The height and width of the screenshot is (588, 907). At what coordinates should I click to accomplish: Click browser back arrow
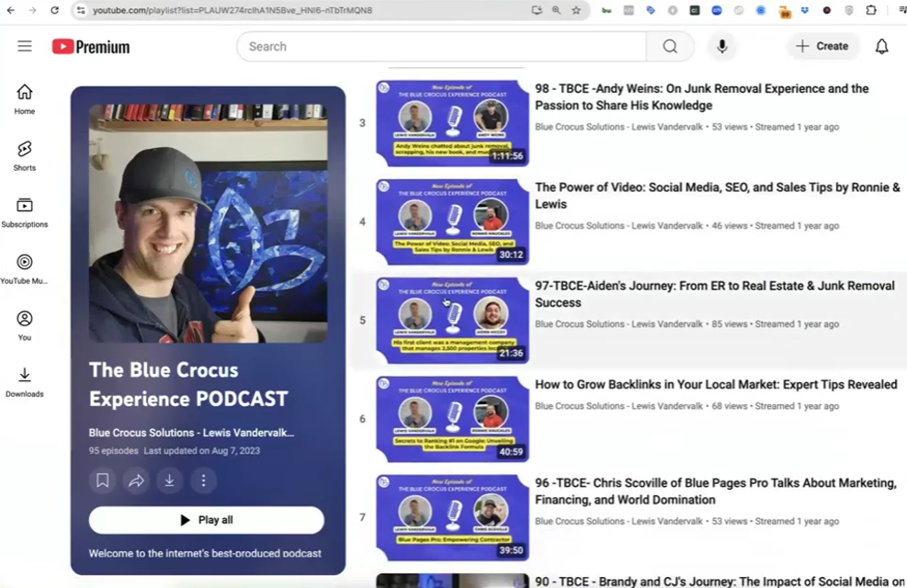coord(10,10)
